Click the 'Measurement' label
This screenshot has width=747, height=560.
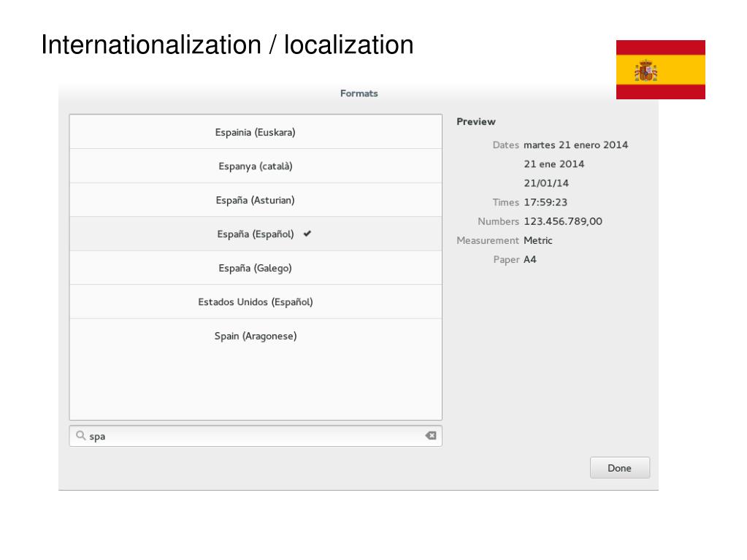click(488, 240)
